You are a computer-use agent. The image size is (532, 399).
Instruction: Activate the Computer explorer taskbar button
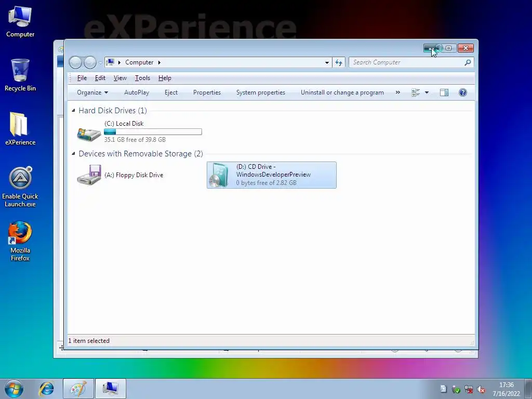click(111, 389)
